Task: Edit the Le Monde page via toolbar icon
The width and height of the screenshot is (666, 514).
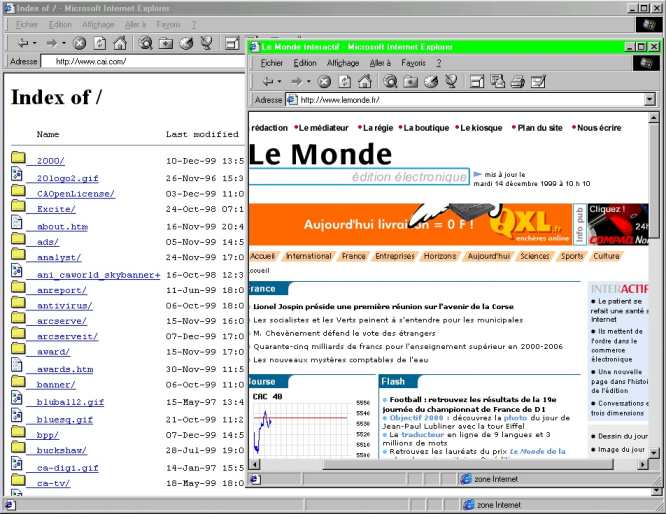Action: pyautogui.click(x=538, y=81)
